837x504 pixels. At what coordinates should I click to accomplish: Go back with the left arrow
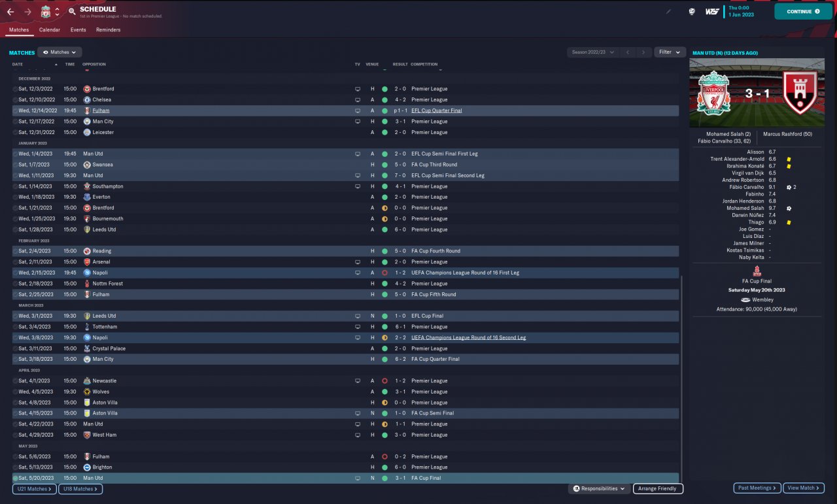click(x=10, y=12)
